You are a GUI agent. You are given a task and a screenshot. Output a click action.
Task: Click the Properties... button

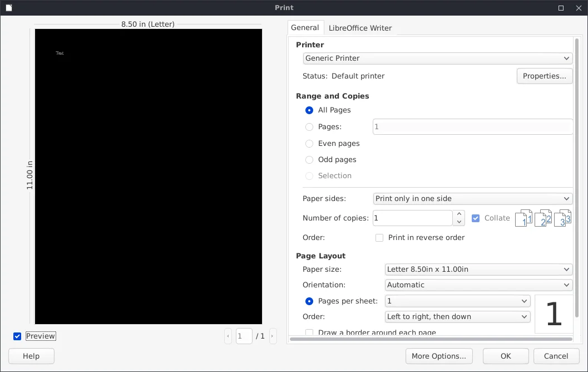click(545, 76)
